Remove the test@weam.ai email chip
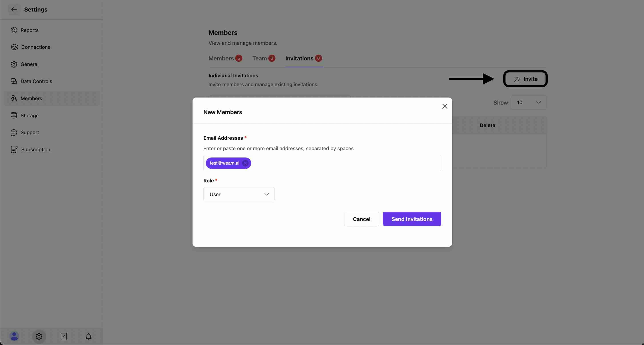Screen dimensions: 644x345 pyautogui.click(x=245, y=163)
